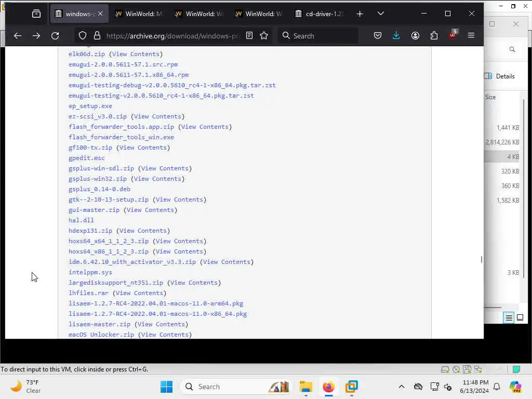Download ep_setup.exe

tap(90, 106)
